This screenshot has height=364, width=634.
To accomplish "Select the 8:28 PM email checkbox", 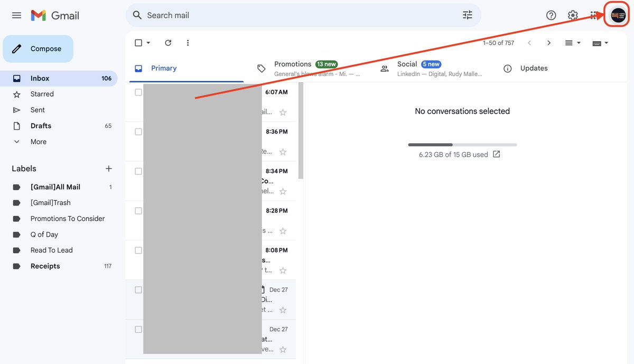I will click(138, 211).
